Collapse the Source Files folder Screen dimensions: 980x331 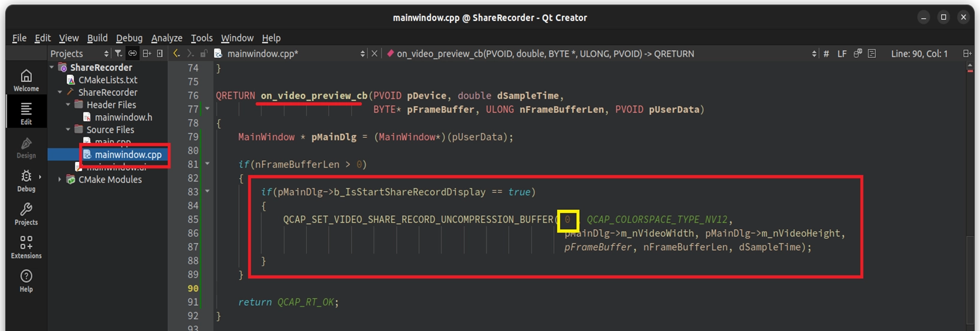pyautogui.click(x=68, y=130)
